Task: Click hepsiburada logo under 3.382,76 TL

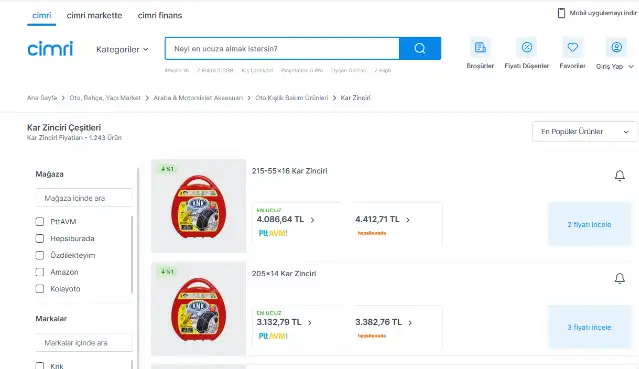Action: coord(372,336)
